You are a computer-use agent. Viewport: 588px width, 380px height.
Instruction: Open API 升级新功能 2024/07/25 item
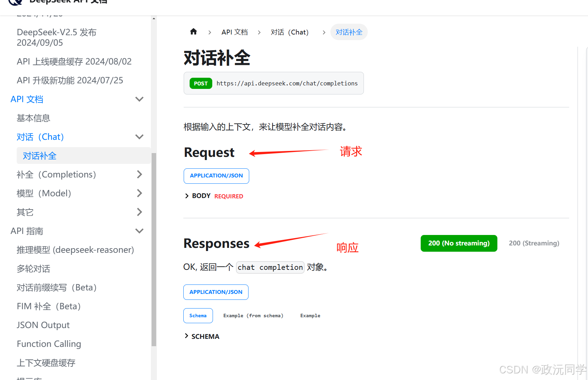pyautogui.click(x=70, y=81)
